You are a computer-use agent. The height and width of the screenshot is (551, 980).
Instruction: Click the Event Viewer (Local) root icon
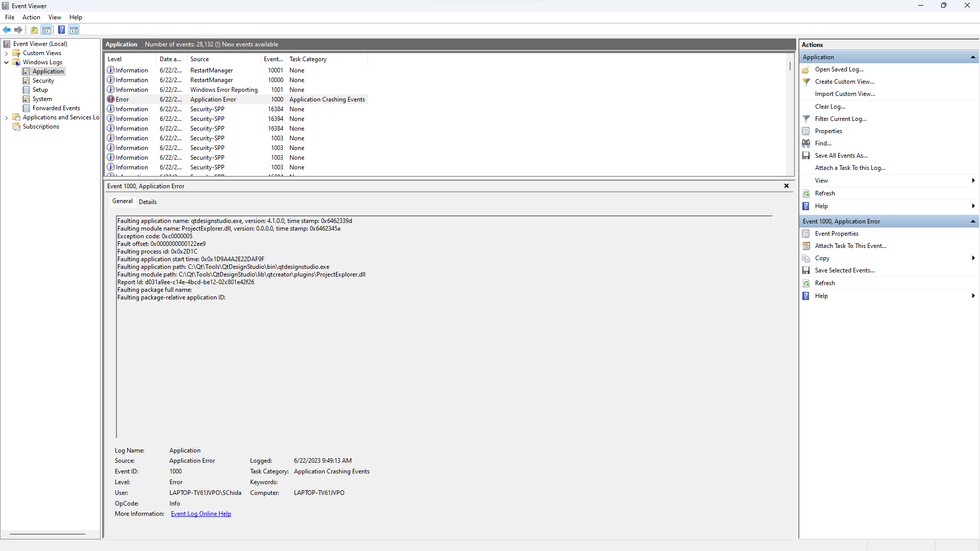coord(7,44)
